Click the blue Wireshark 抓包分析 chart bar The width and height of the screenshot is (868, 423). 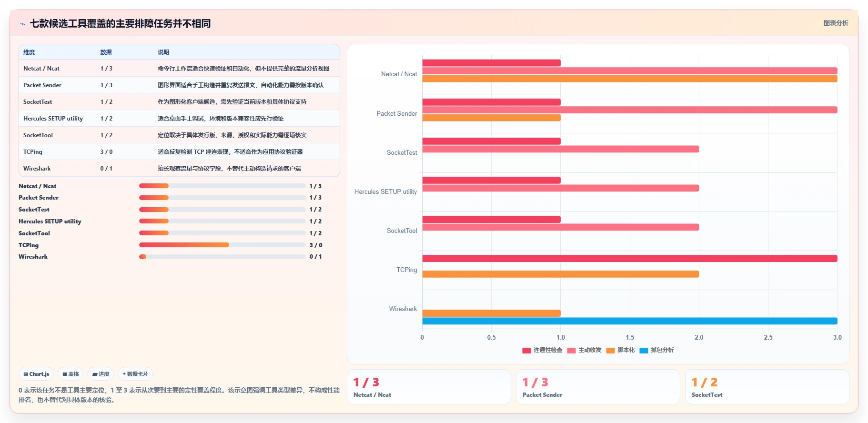[630, 321]
